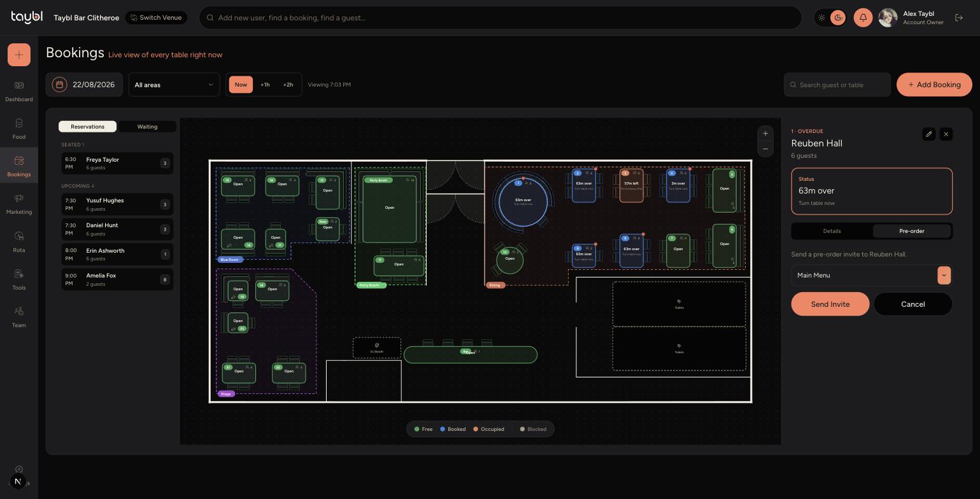
Task: Select open table 7 in Dining
Action: (x=678, y=251)
